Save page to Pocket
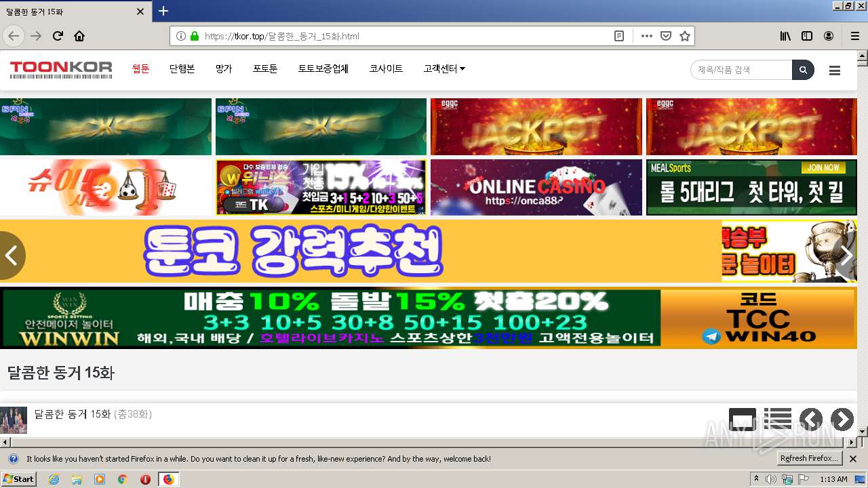 click(666, 36)
